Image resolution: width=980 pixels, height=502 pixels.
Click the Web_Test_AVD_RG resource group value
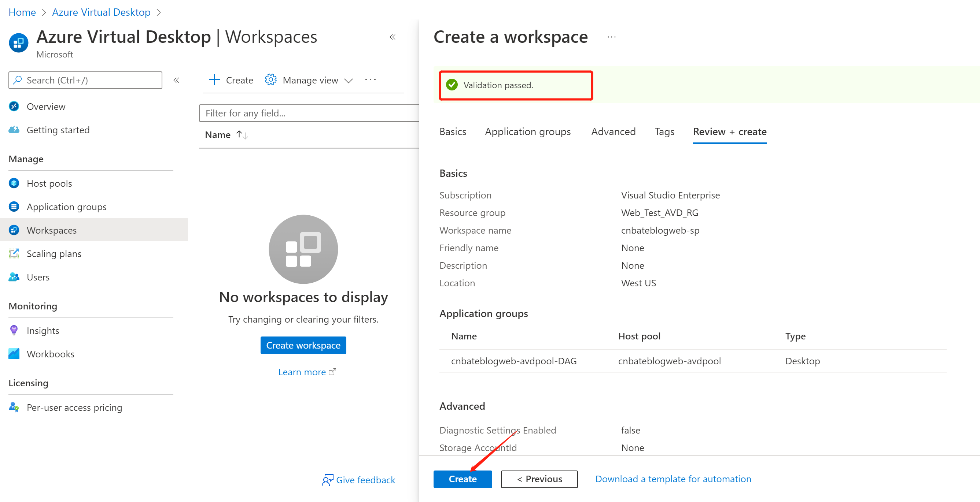point(660,212)
